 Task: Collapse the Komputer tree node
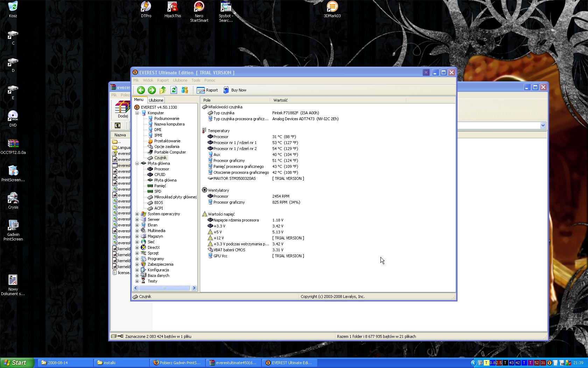137,113
